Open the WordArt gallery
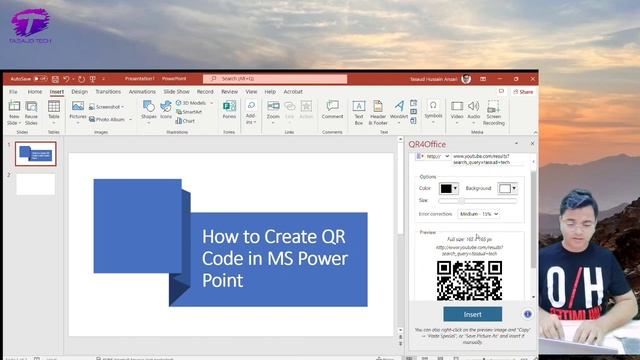This screenshot has width=640, height=360. tap(399, 112)
